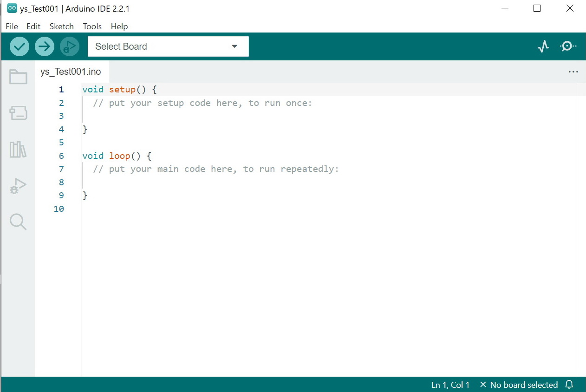Open the File menu
The image size is (586, 392).
click(x=12, y=26)
